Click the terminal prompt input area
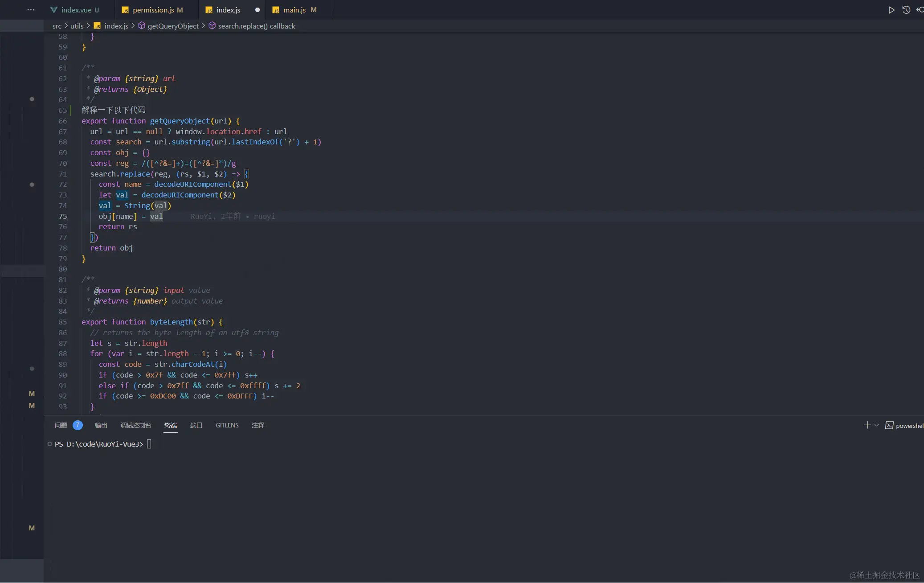Viewport: 924px width, 583px height. point(149,444)
